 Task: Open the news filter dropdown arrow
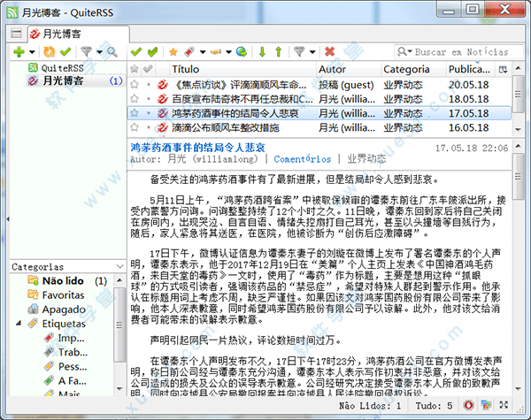coord(312,52)
